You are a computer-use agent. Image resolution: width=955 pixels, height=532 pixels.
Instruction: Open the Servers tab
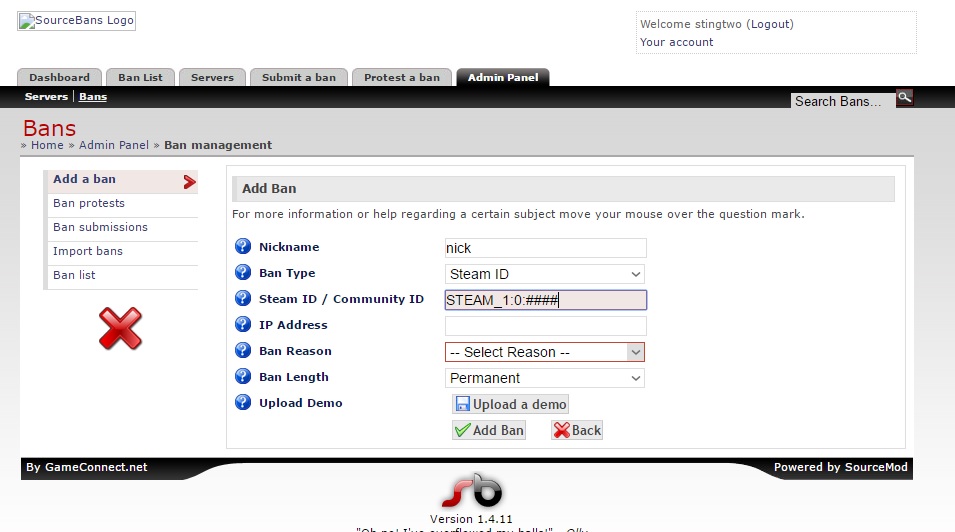click(212, 77)
